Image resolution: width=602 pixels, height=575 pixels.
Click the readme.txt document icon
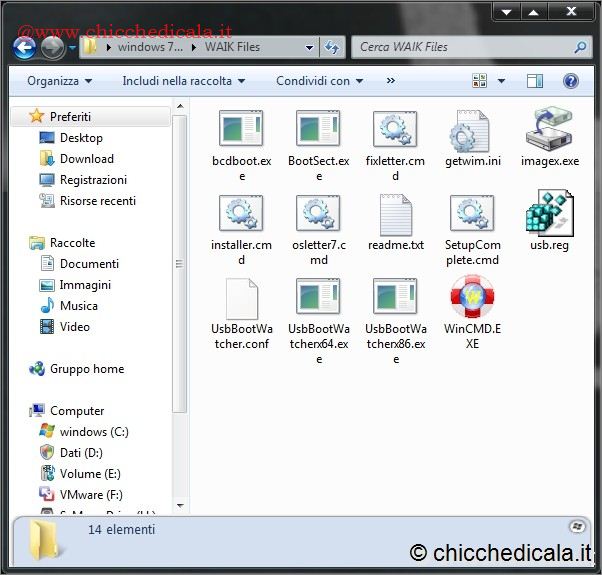[395, 214]
